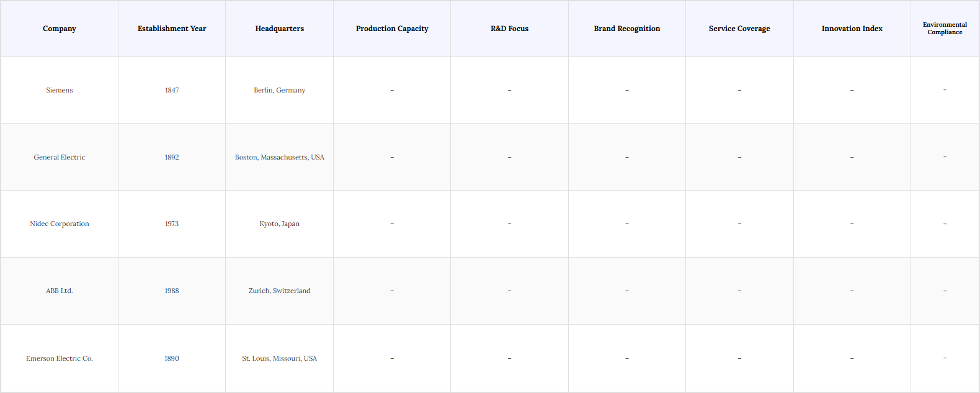The height and width of the screenshot is (393, 980).
Task: Click the Establishment Year column header
Action: tap(172, 29)
